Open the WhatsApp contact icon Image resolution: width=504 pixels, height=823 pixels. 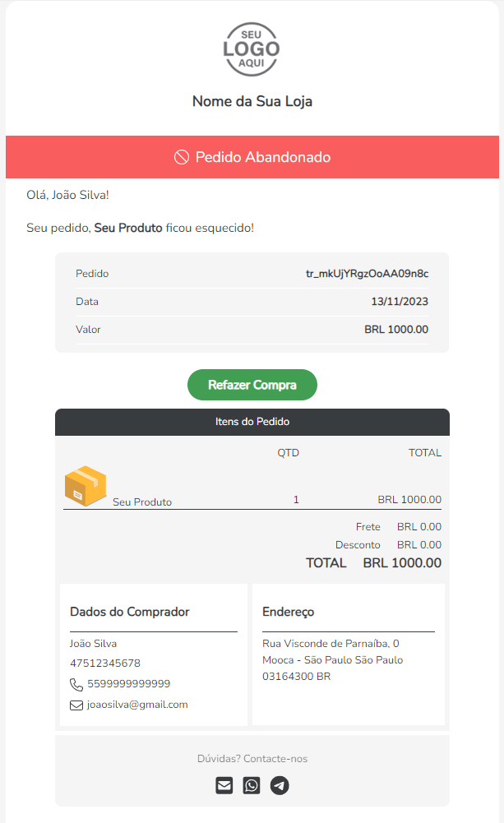click(x=252, y=785)
